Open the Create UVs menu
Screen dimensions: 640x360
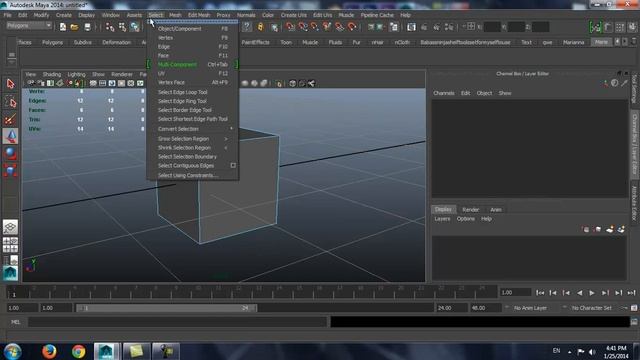(x=293, y=15)
